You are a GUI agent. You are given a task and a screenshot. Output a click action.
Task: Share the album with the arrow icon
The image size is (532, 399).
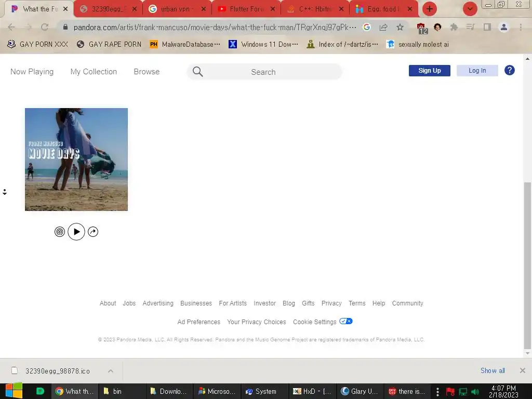pyautogui.click(x=93, y=232)
